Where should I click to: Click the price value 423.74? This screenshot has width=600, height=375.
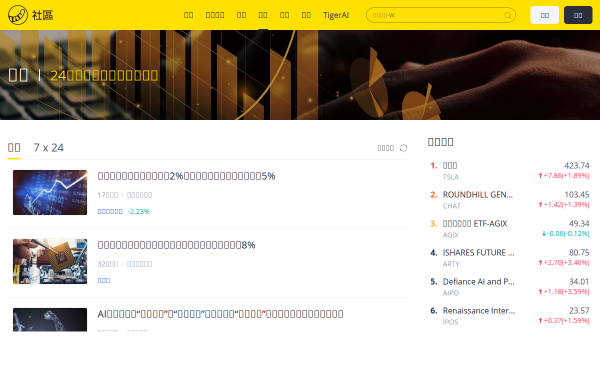[x=577, y=165]
